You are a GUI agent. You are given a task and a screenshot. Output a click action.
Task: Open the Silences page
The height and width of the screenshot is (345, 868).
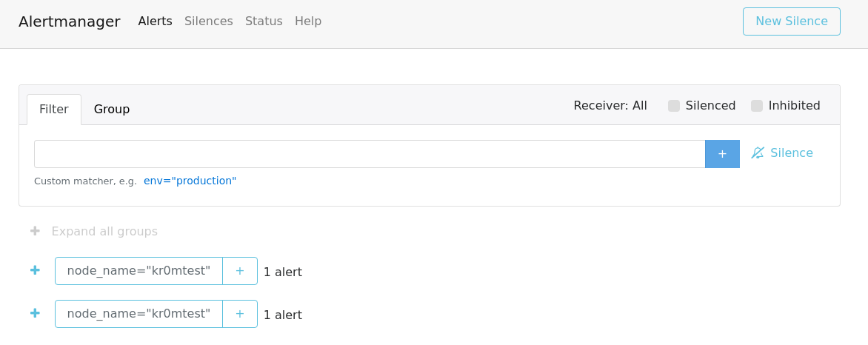[x=209, y=21]
